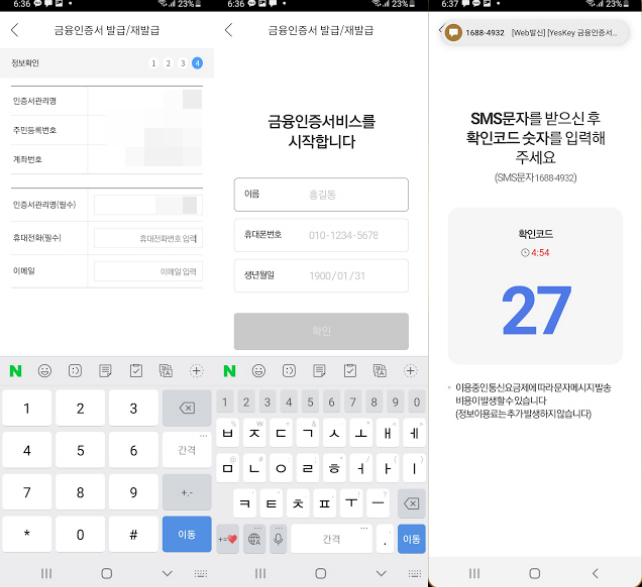Tap recent apps in right screen navigation bar
The height and width of the screenshot is (587, 642).
pos(474,573)
